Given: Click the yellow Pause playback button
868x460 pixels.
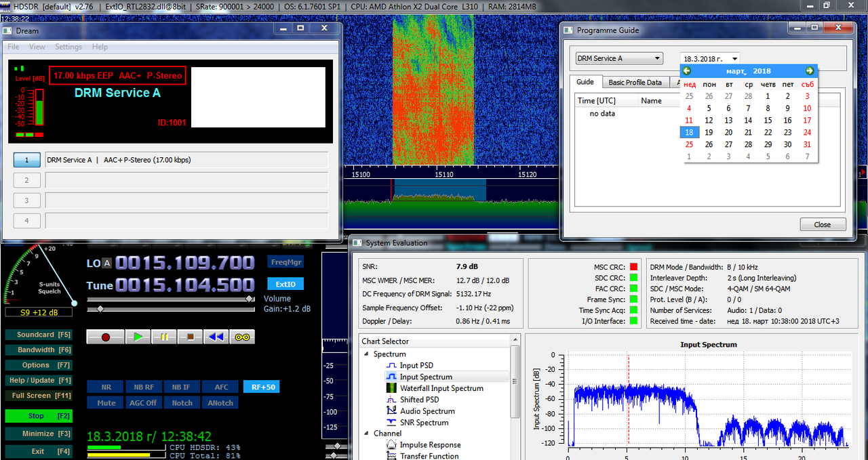Looking at the screenshot, I should [x=164, y=337].
